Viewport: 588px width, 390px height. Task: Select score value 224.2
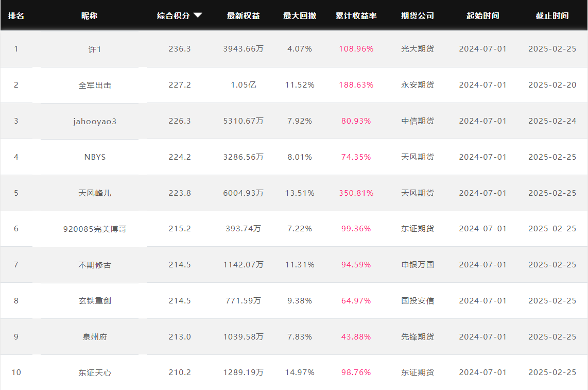click(180, 157)
